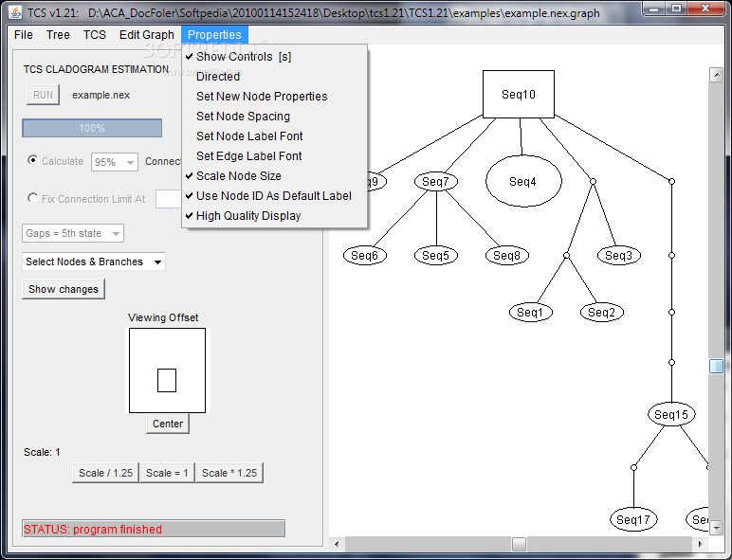
Task: Click the horizontal scrollbar thumb
Action: tap(519, 544)
